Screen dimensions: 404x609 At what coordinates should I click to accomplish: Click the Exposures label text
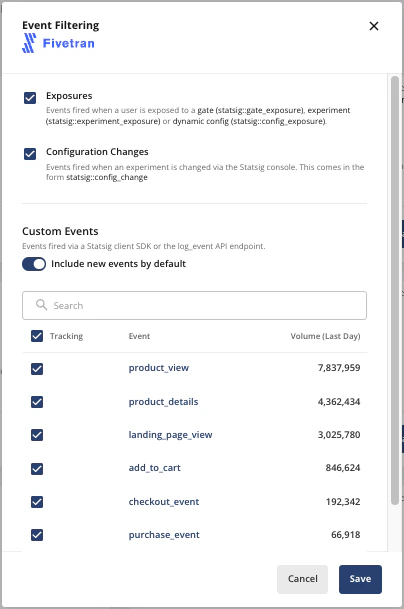click(69, 96)
